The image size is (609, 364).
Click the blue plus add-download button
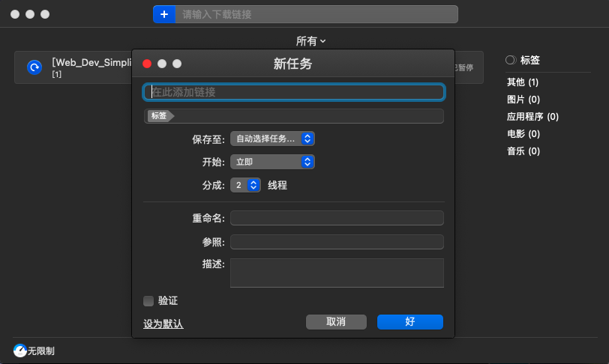[164, 14]
